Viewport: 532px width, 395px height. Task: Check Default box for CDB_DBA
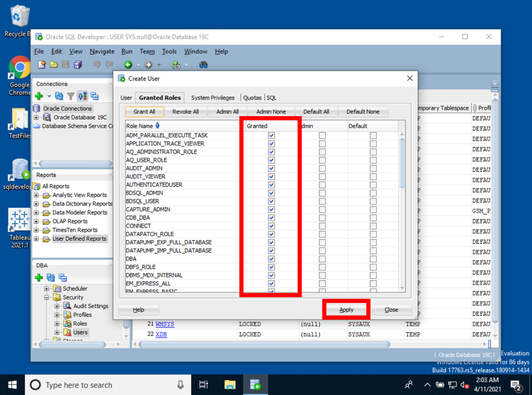tap(373, 218)
